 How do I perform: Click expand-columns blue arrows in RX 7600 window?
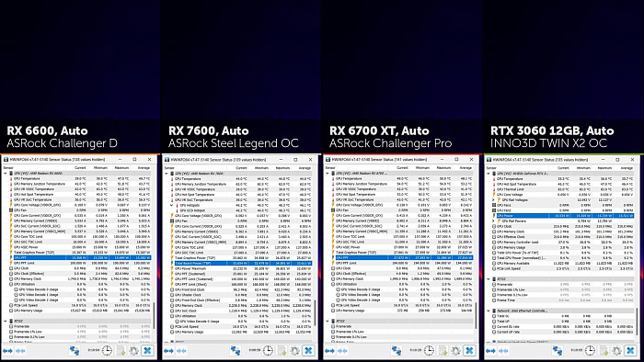pyautogui.click(x=168, y=351)
